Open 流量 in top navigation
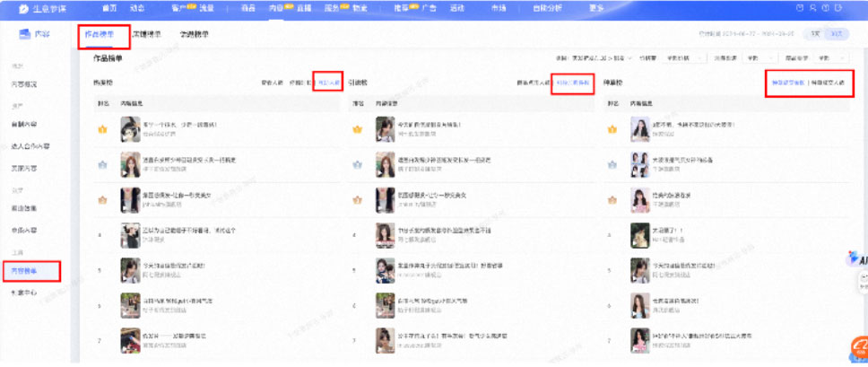The image size is (868, 367). (x=206, y=8)
